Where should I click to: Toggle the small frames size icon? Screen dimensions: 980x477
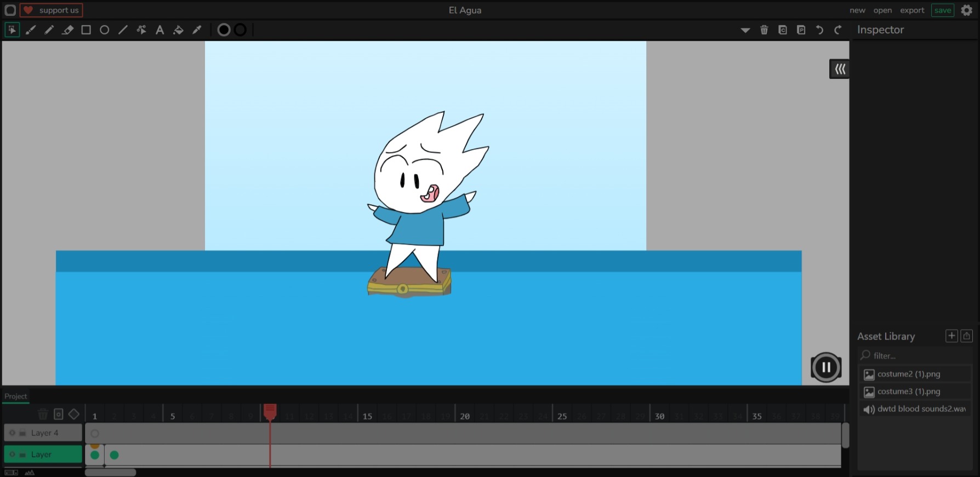point(11,472)
